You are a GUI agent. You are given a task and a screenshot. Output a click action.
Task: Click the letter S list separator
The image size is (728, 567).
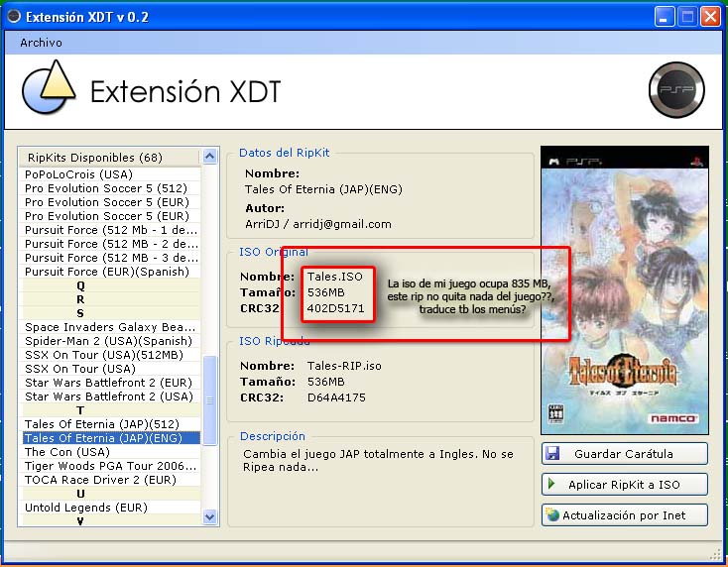click(x=111, y=313)
